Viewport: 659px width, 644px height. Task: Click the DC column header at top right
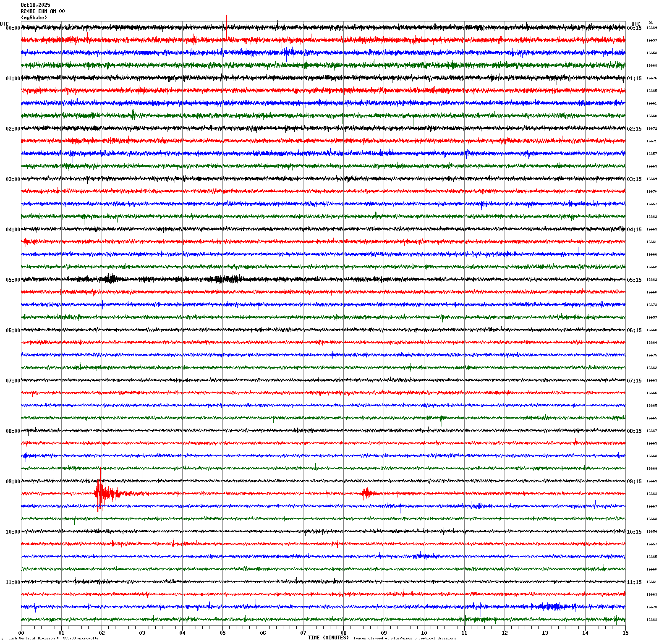pyautogui.click(x=651, y=23)
